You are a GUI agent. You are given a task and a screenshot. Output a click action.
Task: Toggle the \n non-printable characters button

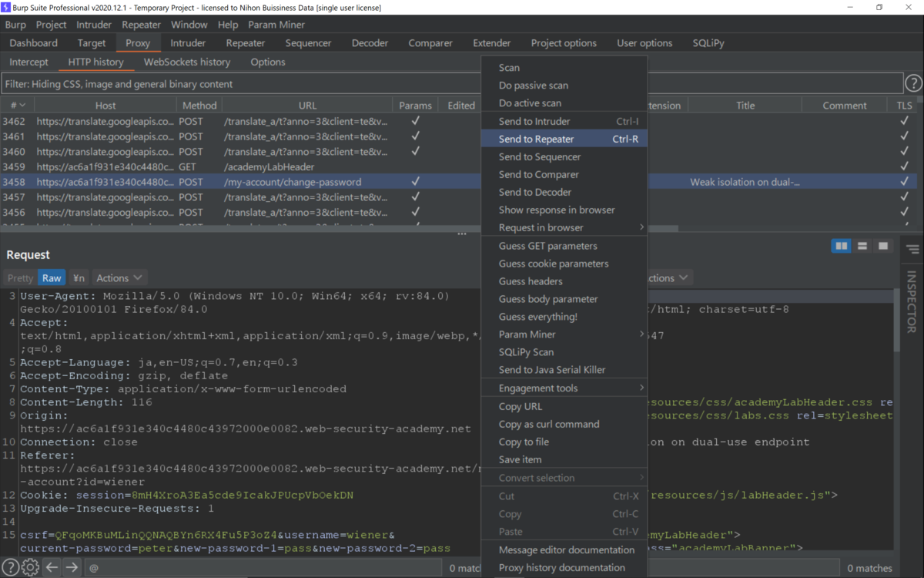pyautogui.click(x=79, y=277)
